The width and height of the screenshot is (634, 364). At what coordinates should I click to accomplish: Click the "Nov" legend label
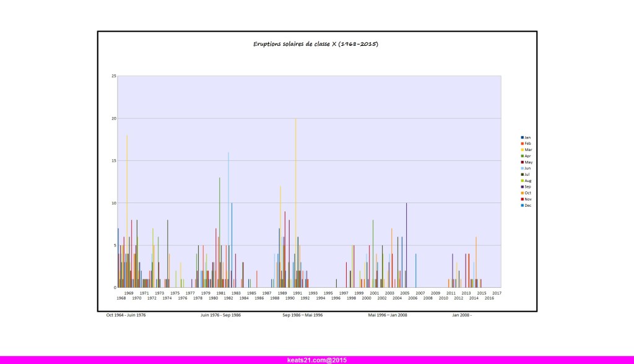(x=528, y=199)
